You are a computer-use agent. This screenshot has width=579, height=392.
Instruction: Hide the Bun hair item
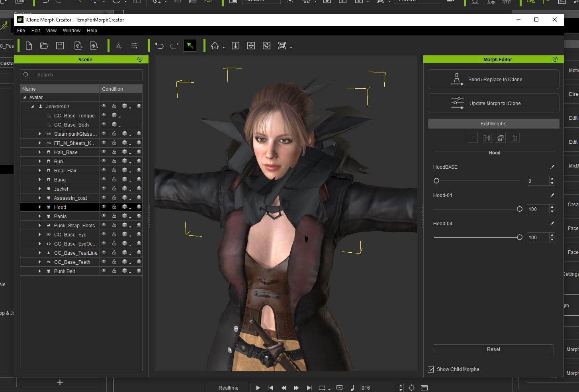[x=104, y=161]
